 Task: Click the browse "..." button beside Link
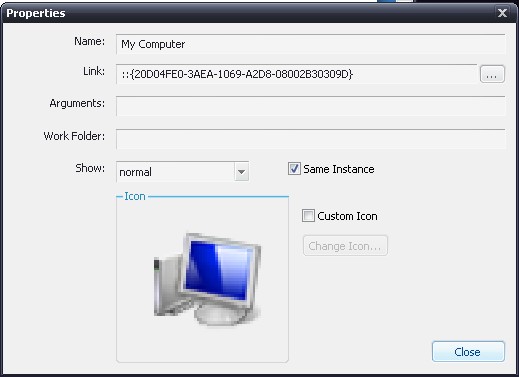click(492, 74)
